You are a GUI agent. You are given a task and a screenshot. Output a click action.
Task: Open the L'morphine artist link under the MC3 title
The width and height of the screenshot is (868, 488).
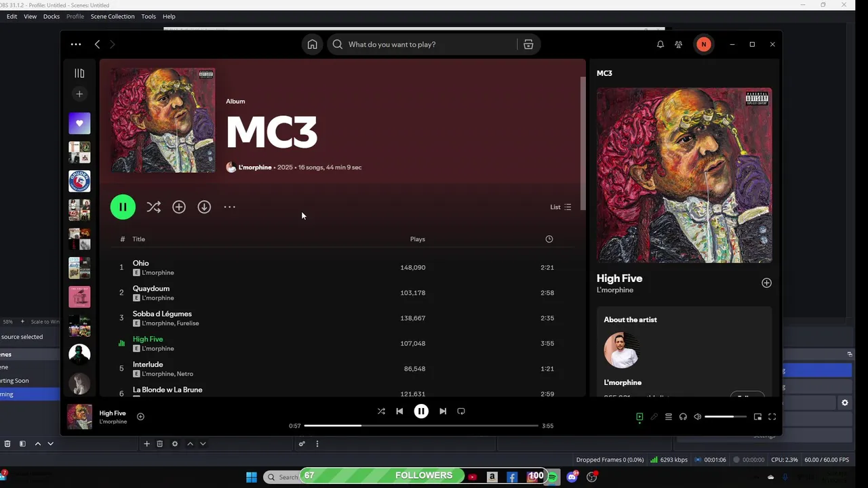pos(255,167)
